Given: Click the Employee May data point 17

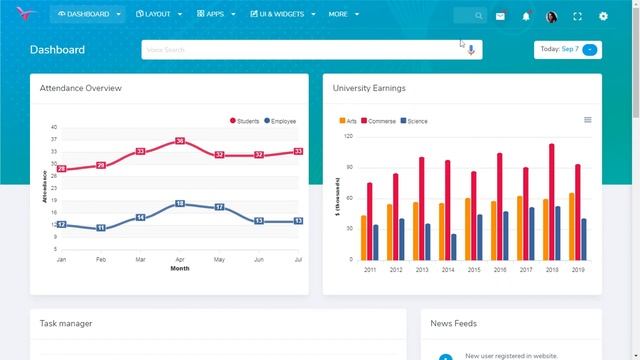Looking at the screenshot, I should tap(220, 207).
